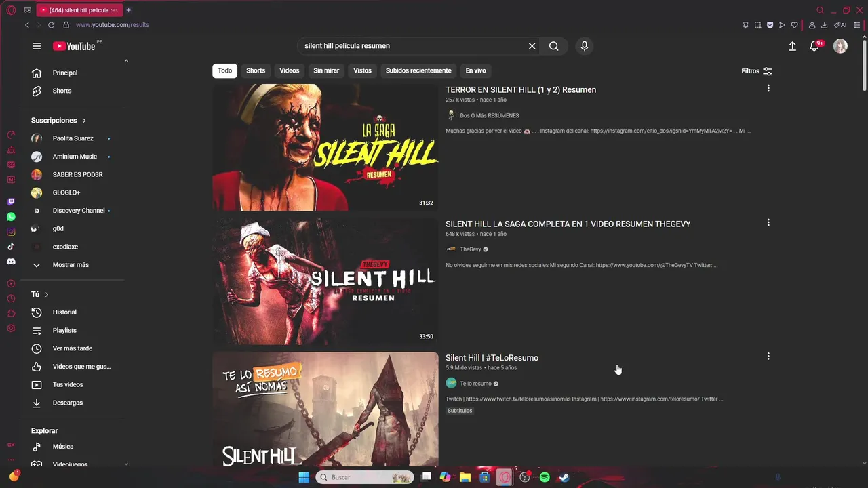This screenshot has height=488, width=868.
Task: Open the upload/create video icon
Action: click(x=792, y=46)
